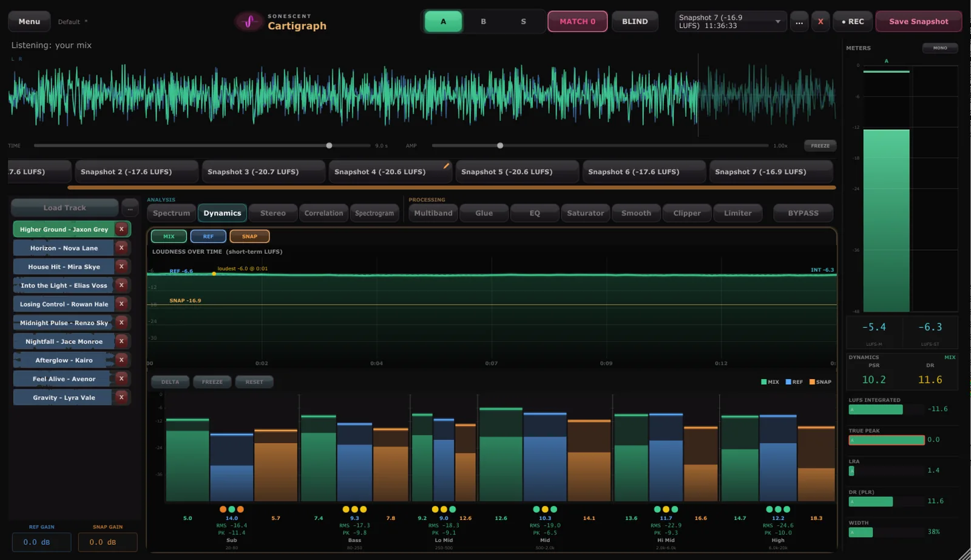Switch to input S

pos(523,21)
